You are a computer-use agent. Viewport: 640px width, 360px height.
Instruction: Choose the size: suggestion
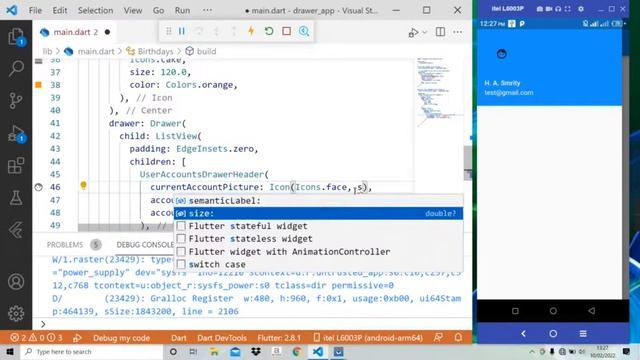click(318, 213)
